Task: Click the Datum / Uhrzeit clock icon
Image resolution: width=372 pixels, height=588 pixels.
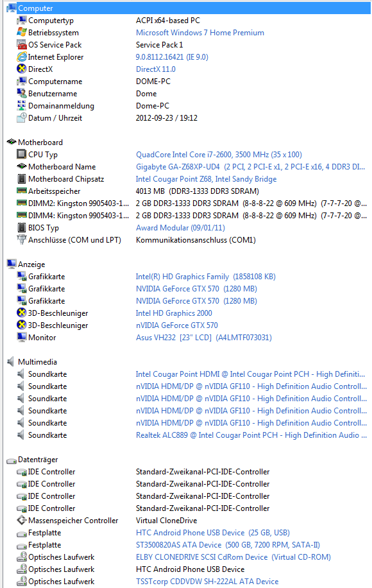Action: (22, 117)
